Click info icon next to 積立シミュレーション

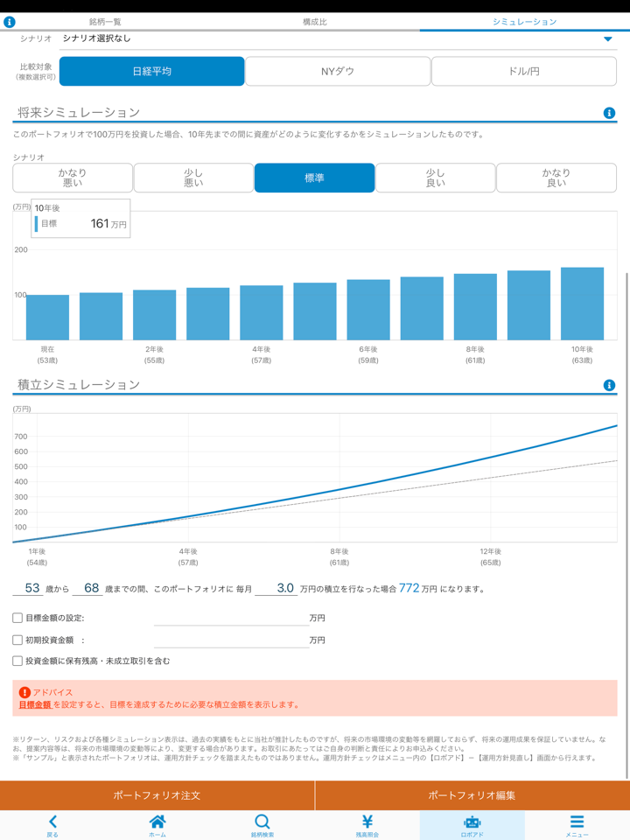609,385
